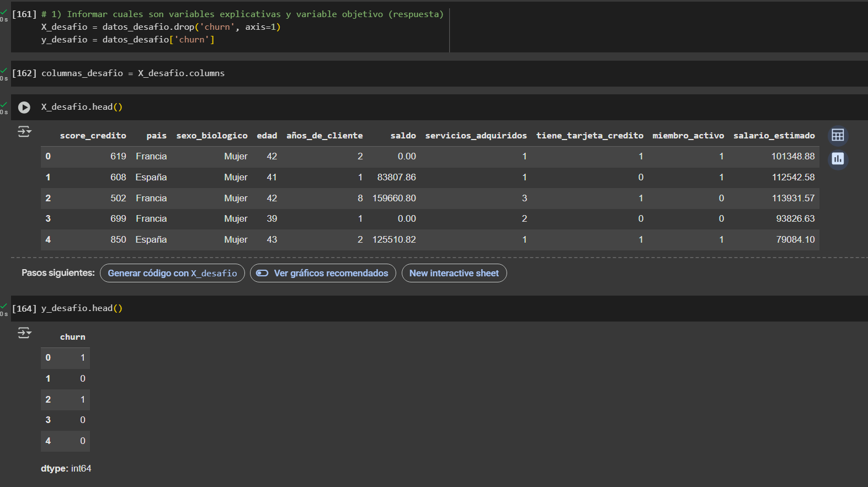Screen dimensions: 868x487
Task: Select salary value 113931.57
Action: pos(793,199)
